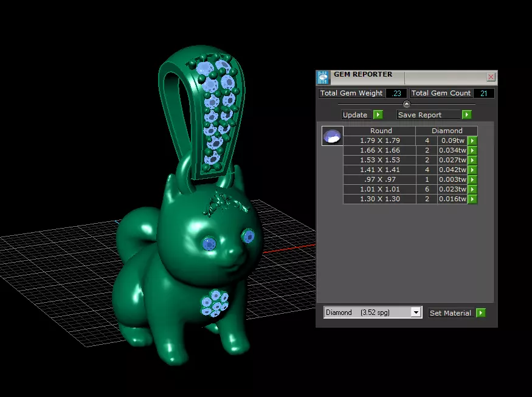
Task: Click green arrow on 1.79 X 1.79 row
Action: [472, 140]
